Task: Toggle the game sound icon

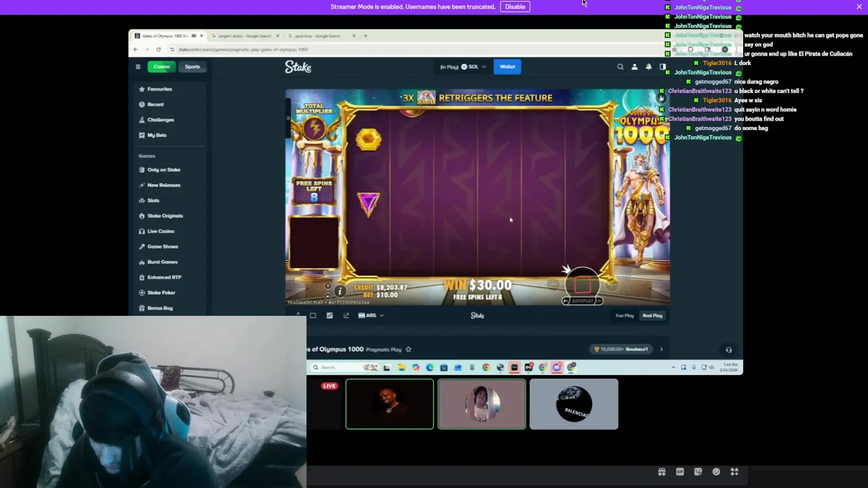Action: tap(328, 296)
